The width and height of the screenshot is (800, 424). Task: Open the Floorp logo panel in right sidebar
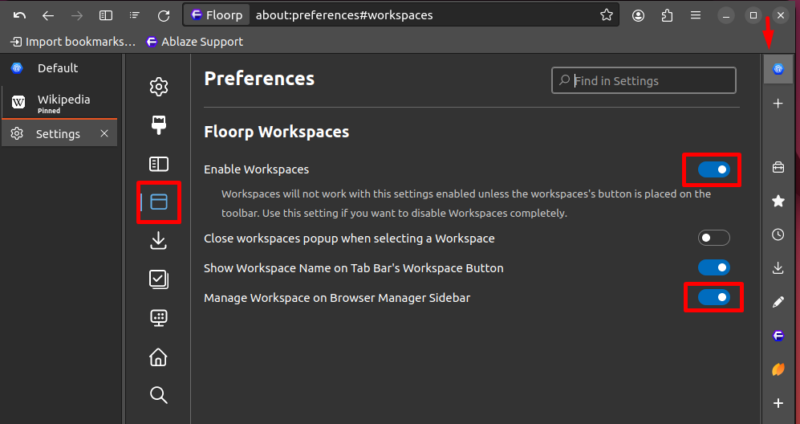[778, 336]
